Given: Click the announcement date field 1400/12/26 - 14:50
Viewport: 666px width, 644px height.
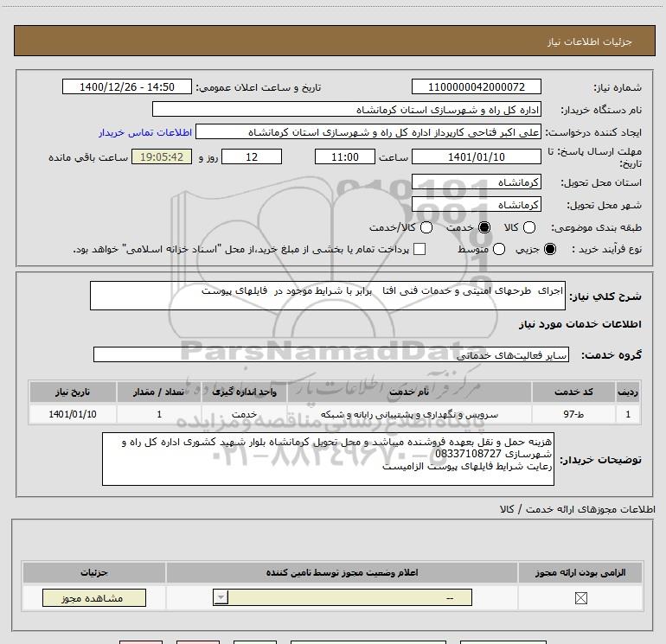Looking at the screenshot, I should [127, 86].
